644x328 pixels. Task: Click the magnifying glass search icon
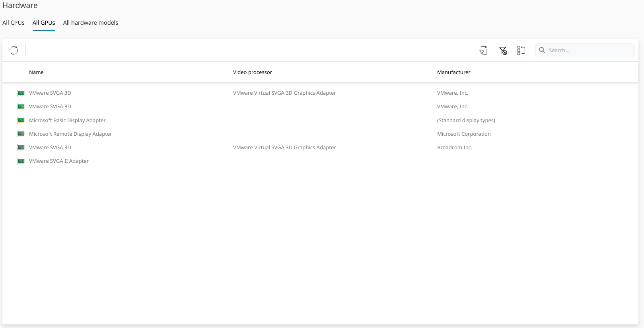point(542,50)
